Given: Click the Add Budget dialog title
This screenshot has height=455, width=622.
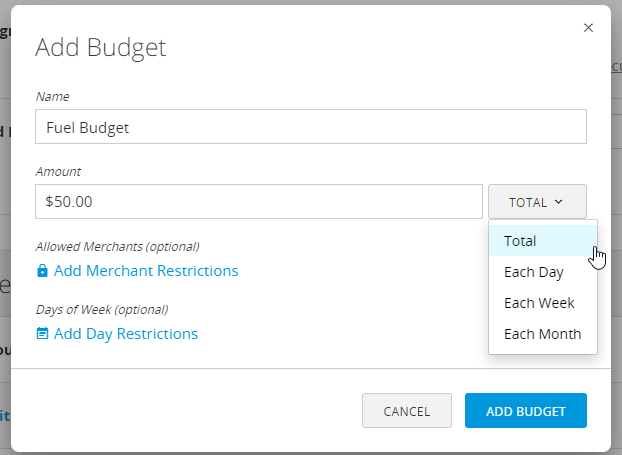Looking at the screenshot, I should tap(100, 47).
